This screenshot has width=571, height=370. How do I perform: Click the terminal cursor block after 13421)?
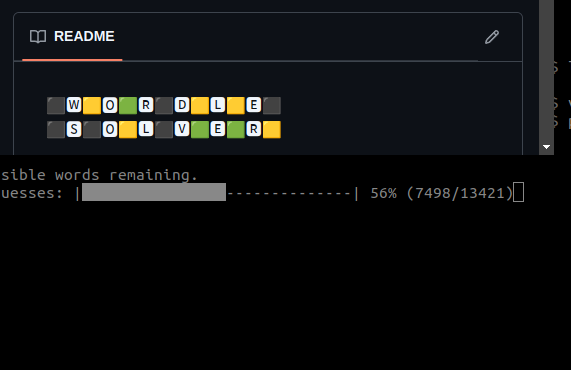[518, 192]
